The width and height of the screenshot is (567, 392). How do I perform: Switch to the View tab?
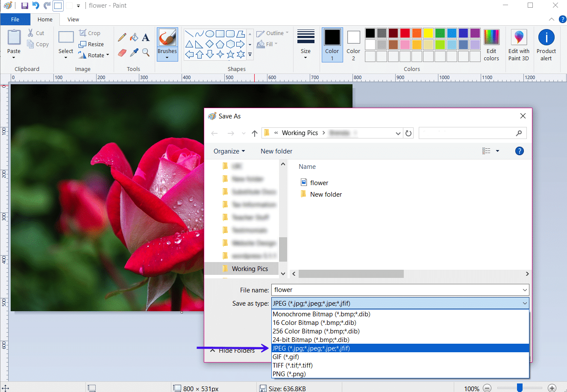click(73, 19)
